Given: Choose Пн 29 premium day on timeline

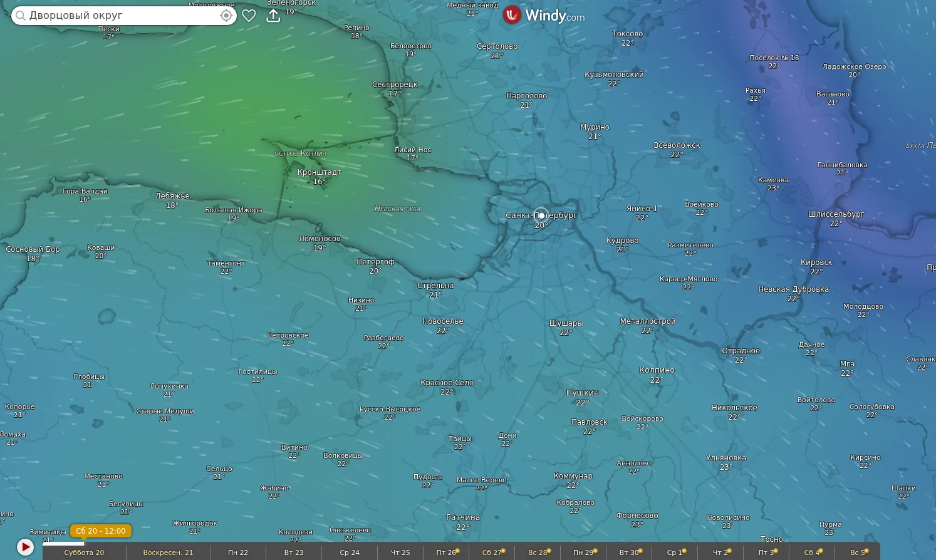Looking at the screenshot, I should point(583,552).
